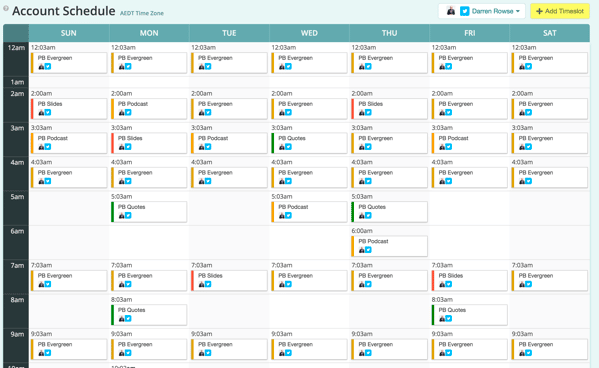Open Tuesday 7:03am PB Slides timeslot
The height and width of the screenshot is (368, 599).
click(x=229, y=280)
